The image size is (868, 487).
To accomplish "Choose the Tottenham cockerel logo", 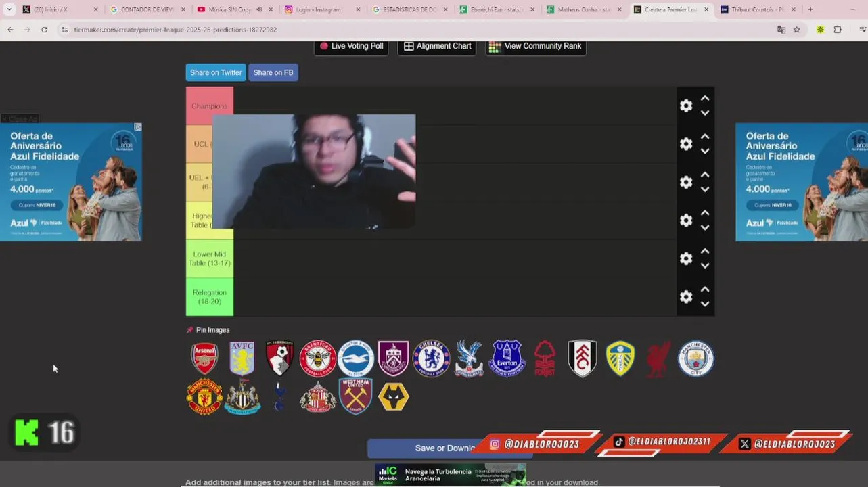I will 279,396.
